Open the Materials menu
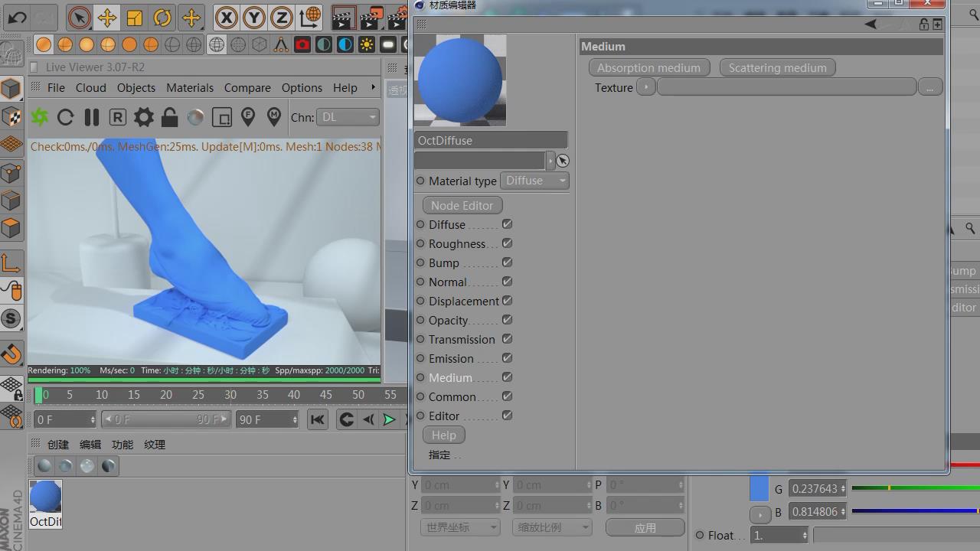The width and height of the screenshot is (980, 551). [190, 88]
